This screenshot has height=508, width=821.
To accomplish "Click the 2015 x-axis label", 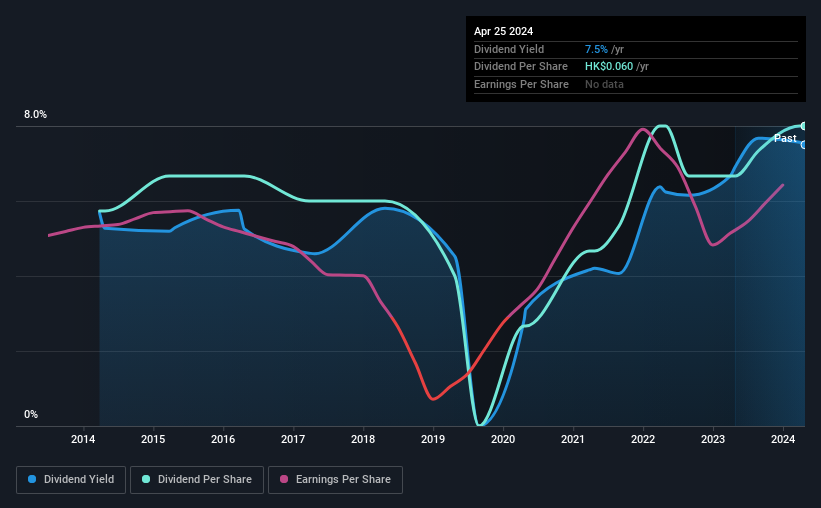I will (153, 439).
